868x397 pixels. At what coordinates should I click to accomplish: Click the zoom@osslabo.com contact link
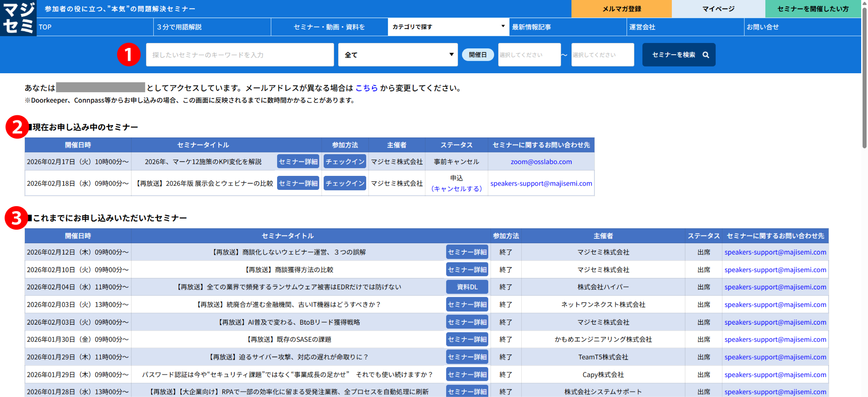pyautogui.click(x=541, y=161)
